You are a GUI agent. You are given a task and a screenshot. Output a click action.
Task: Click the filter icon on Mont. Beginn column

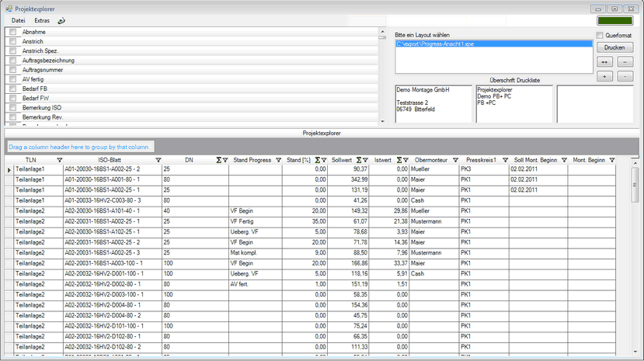coord(612,160)
